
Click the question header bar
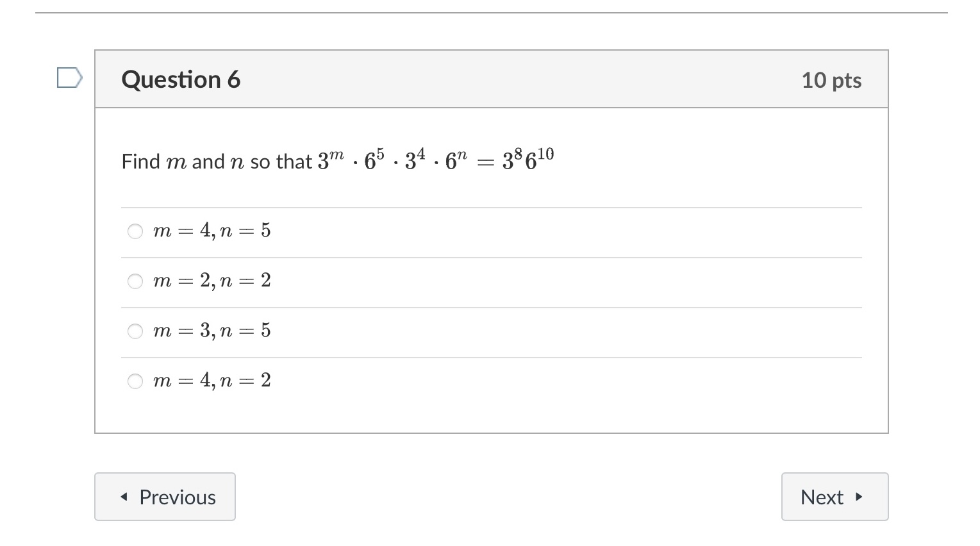click(492, 79)
